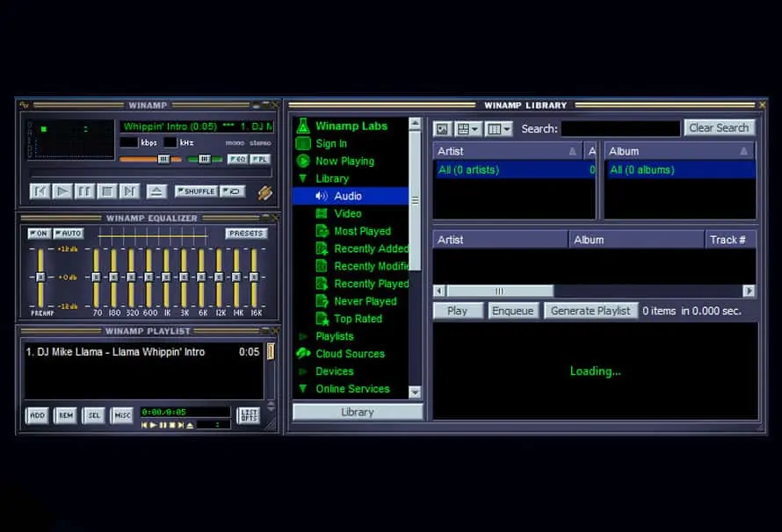Open the Most Played smart view
Screen dimensions: 782x532
pos(363,231)
